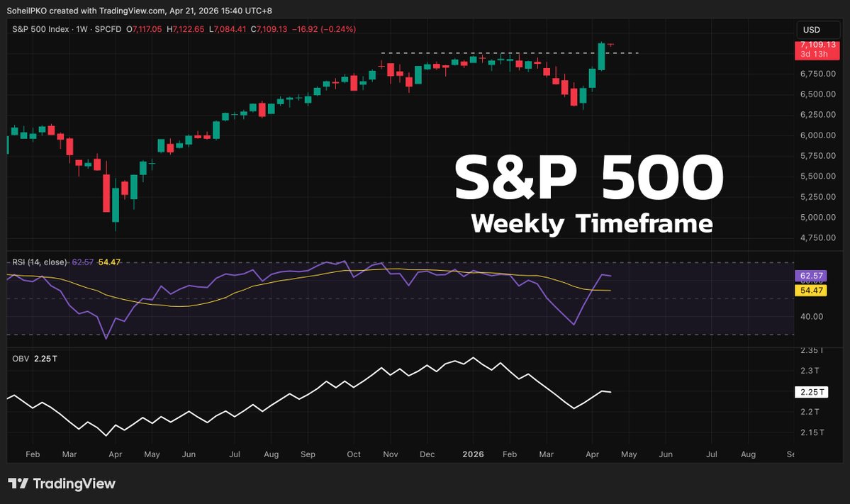Viewport: 850px width, 504px height.
Task: Click the Dec label on time axis
Action: pyautogui.click(x=427, y=454)
